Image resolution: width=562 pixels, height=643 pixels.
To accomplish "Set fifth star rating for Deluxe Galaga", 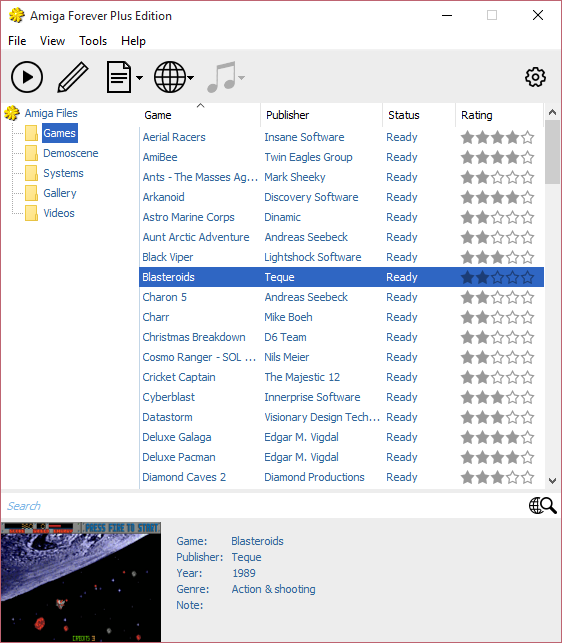I will point(528,437).
